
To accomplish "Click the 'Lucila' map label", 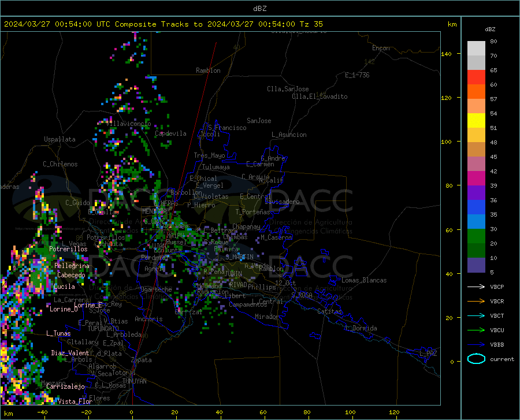I will tap(64, 287).
